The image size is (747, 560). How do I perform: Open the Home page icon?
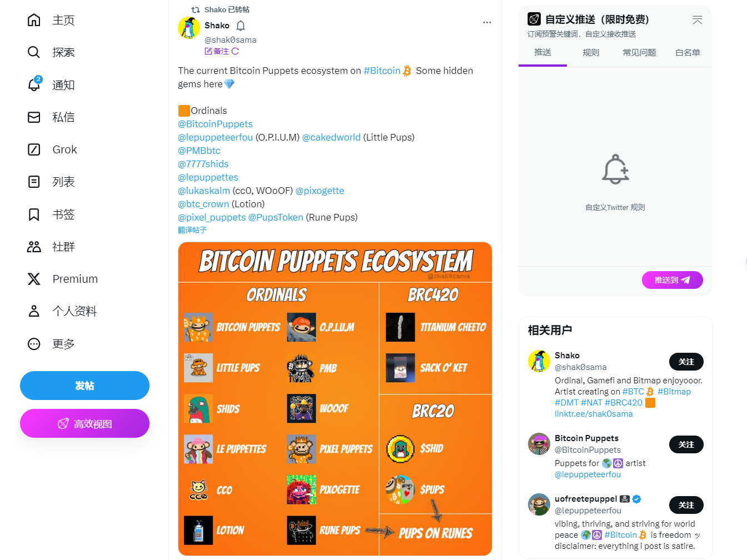point(34,20)
